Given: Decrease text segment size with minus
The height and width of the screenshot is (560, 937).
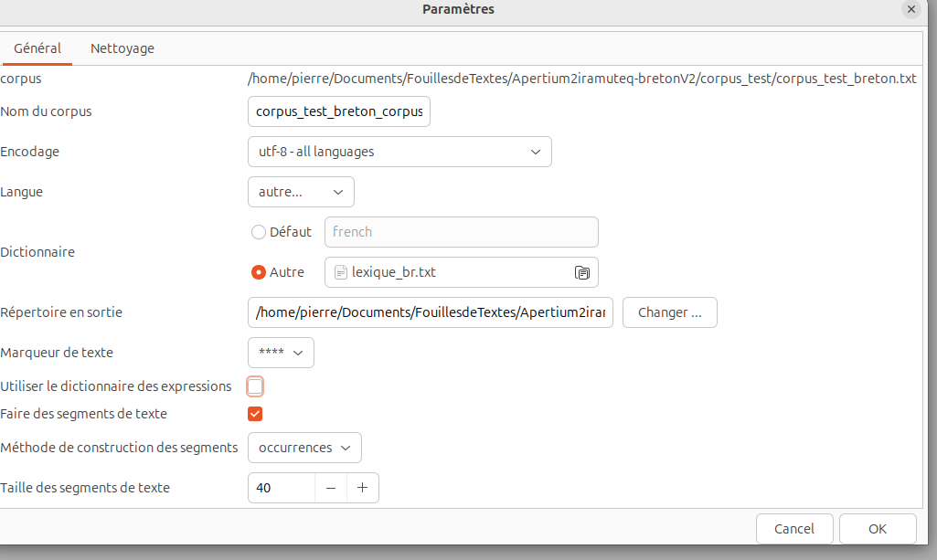Looking at the screenshot, I should tap(331, 488).
